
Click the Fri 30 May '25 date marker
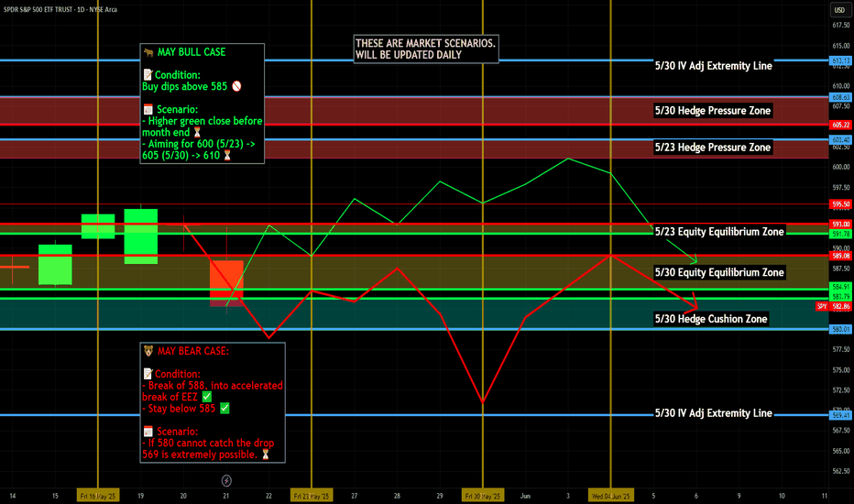[x=483, y=496]
